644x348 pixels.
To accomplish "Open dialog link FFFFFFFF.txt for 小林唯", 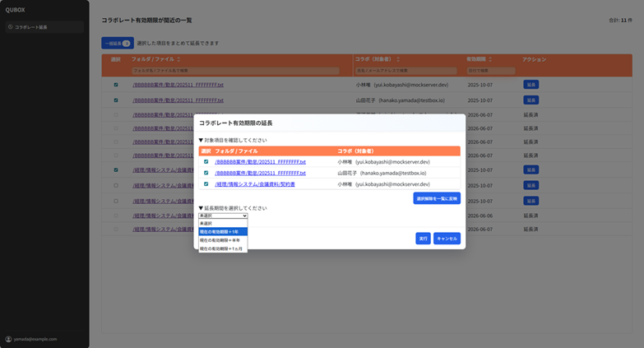I will pyautogui.click(x=261, y=162).
